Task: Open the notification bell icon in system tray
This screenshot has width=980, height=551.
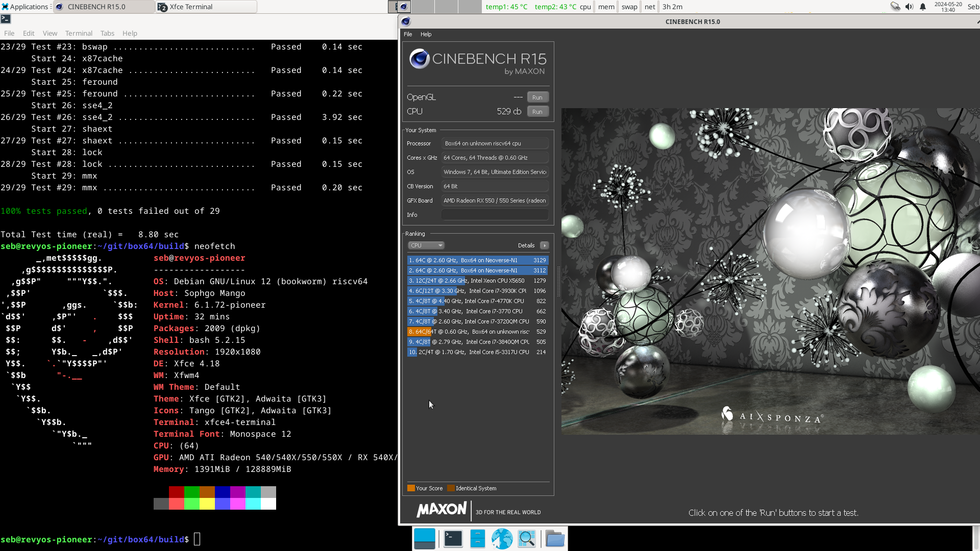Action: 923,7
